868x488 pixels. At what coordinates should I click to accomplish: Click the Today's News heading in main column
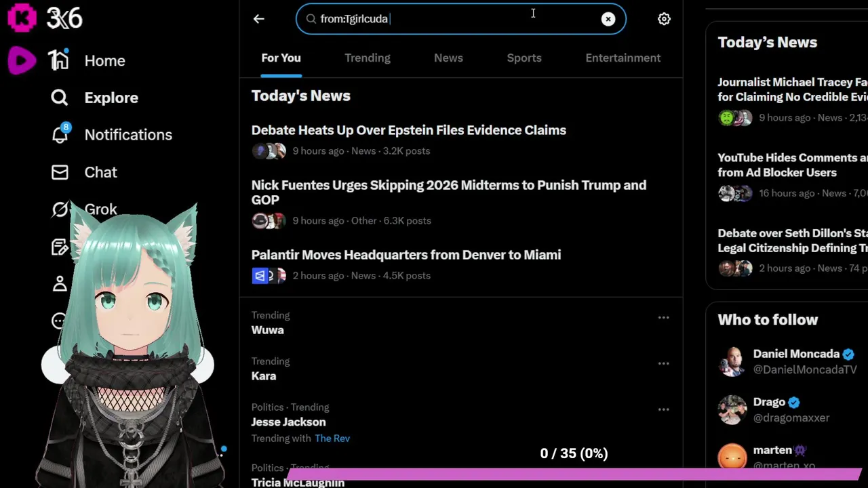(301, 96)
